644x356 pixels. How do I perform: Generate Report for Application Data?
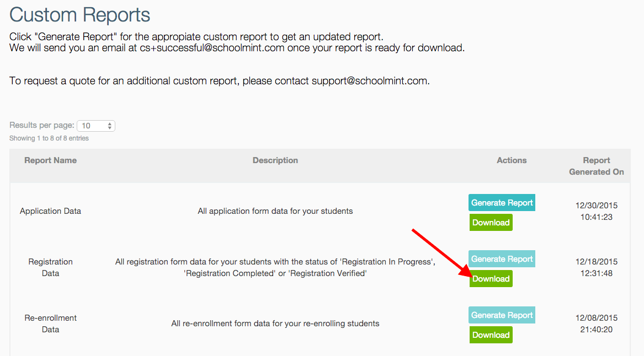[x=502, y=203]
